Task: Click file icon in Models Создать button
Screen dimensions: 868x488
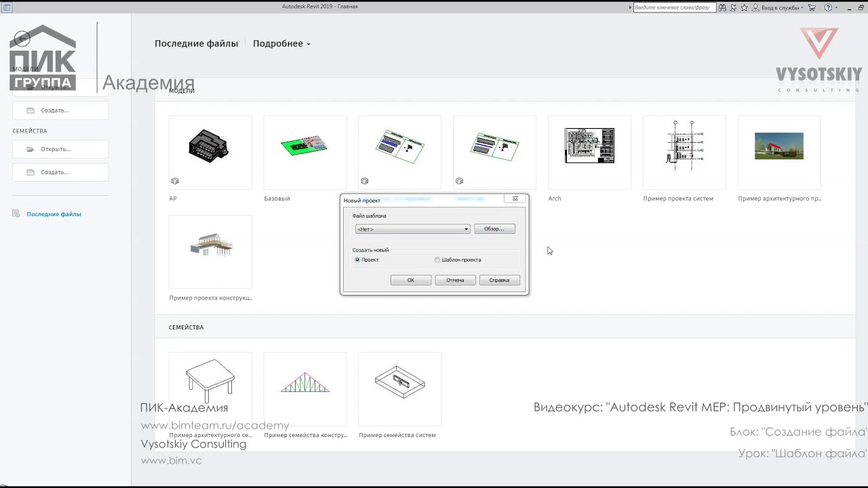Action: (30, 110)
